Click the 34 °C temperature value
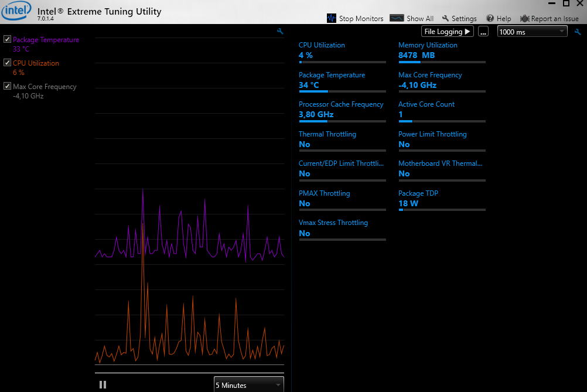The width and height of the screenshot is (587, 392). 309,85
